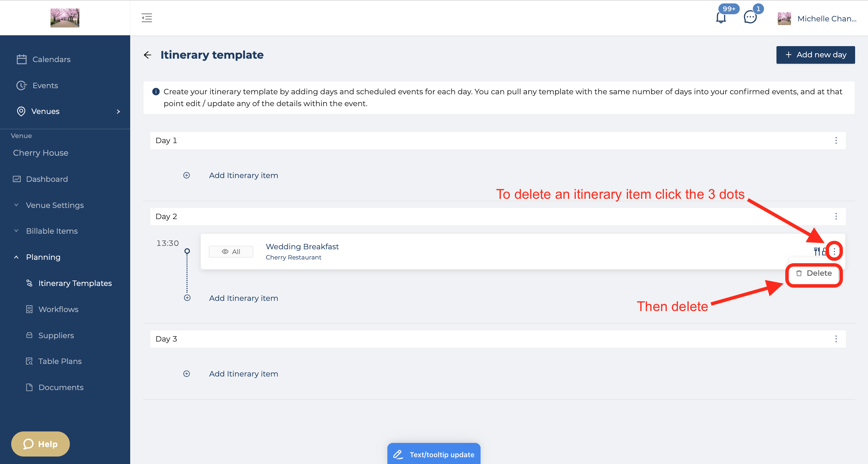Open the Help chat button
Screen dimensions: 868x464
click(x=40, y=444)
